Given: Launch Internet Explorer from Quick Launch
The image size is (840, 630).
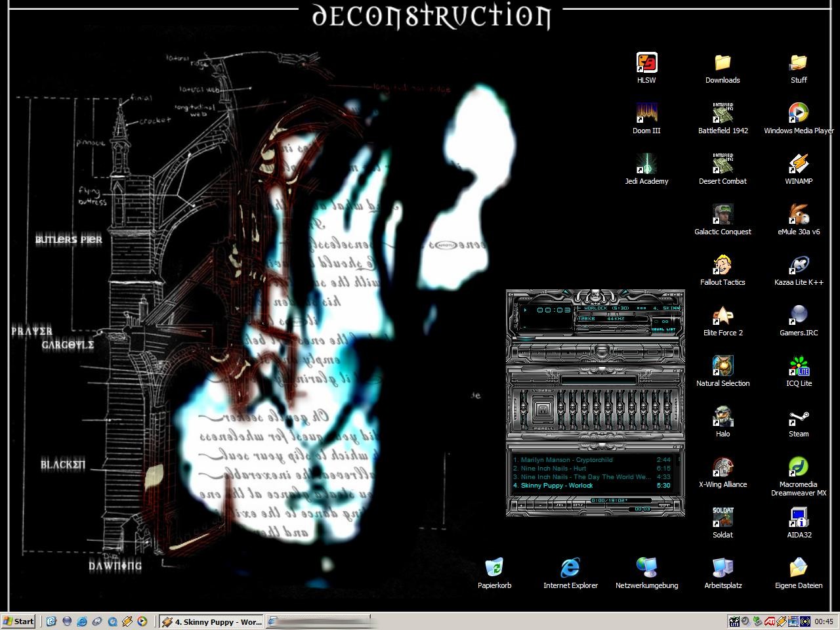Looking at the screenshot, I should pos(82,621).
